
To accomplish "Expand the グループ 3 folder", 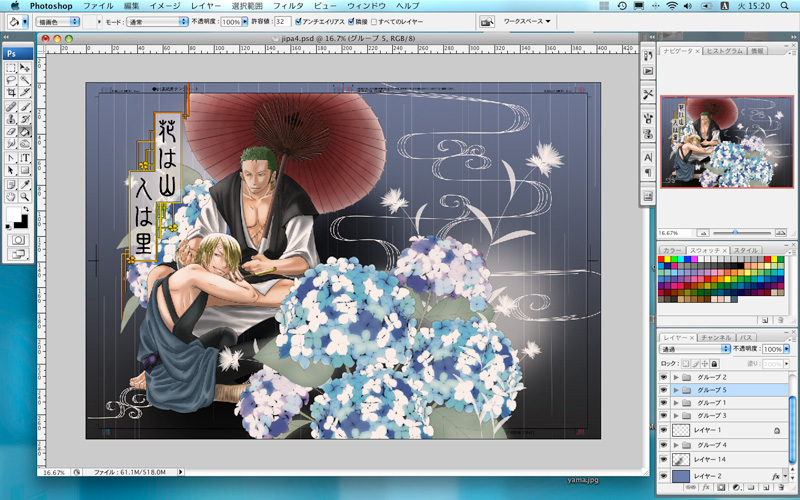I will tap(676, 415).
